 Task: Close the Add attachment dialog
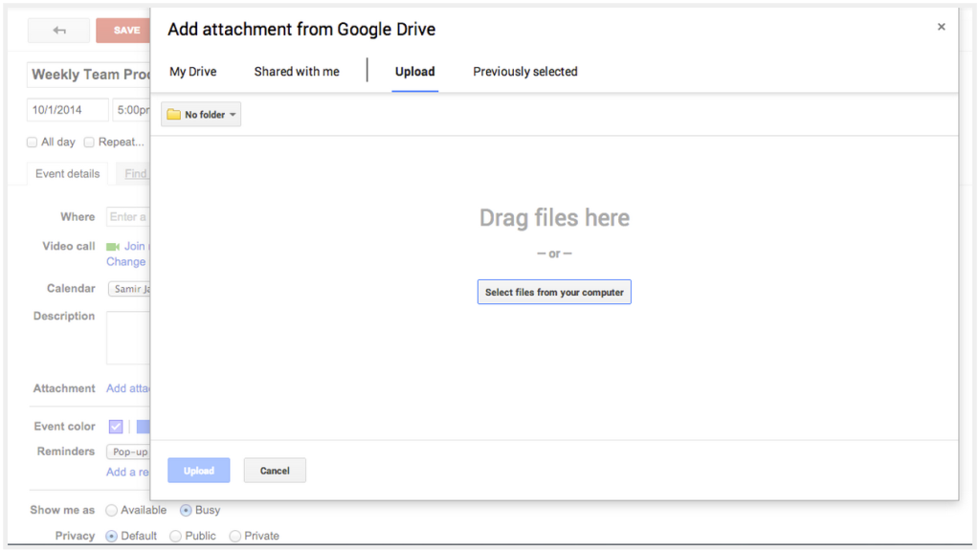click(x=941, y=27)
